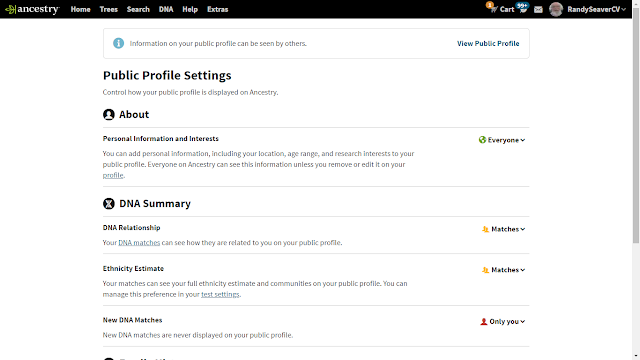The image size is (640, 360).
Task: Click View Public Profile link
Action: coord(488,43)
